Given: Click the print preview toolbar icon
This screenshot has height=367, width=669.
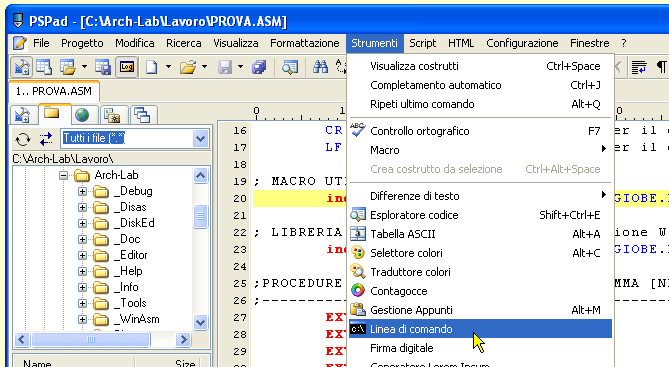Looking at the screenshot, I should click(290, 67).
